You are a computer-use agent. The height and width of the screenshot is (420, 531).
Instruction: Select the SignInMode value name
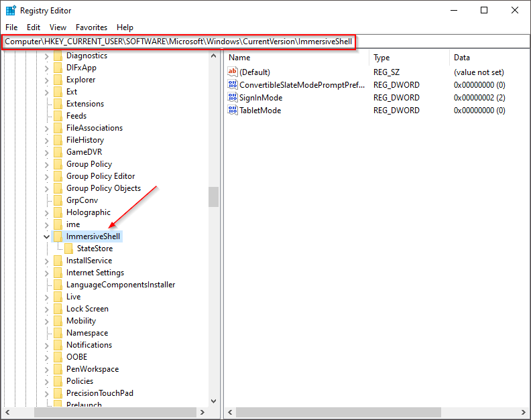click(x=261, y=98)
